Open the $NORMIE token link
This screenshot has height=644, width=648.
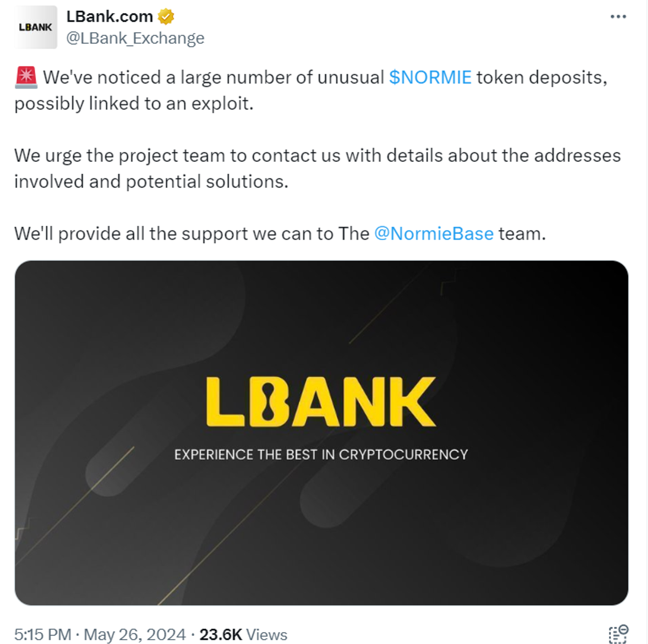click(429, 77)
